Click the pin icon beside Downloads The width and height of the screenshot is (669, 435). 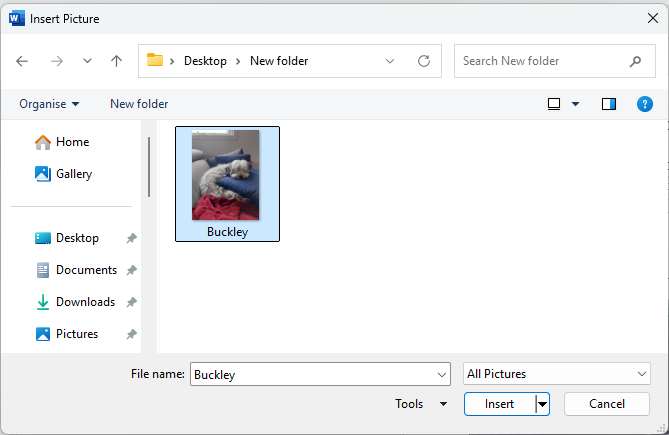(131, 302)
